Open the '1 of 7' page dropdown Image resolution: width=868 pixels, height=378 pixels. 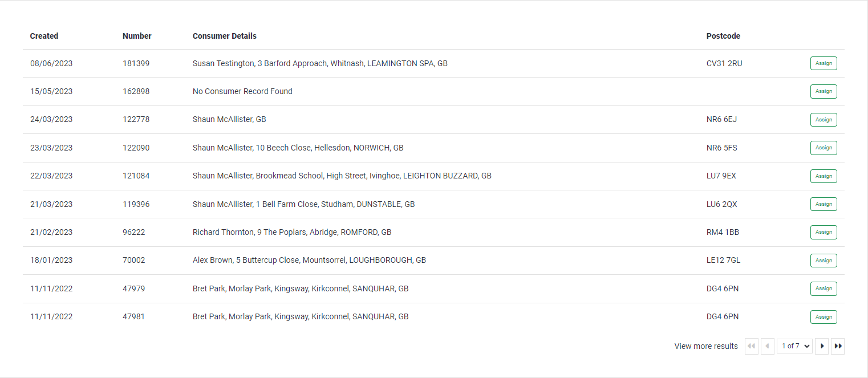point(794,346)
